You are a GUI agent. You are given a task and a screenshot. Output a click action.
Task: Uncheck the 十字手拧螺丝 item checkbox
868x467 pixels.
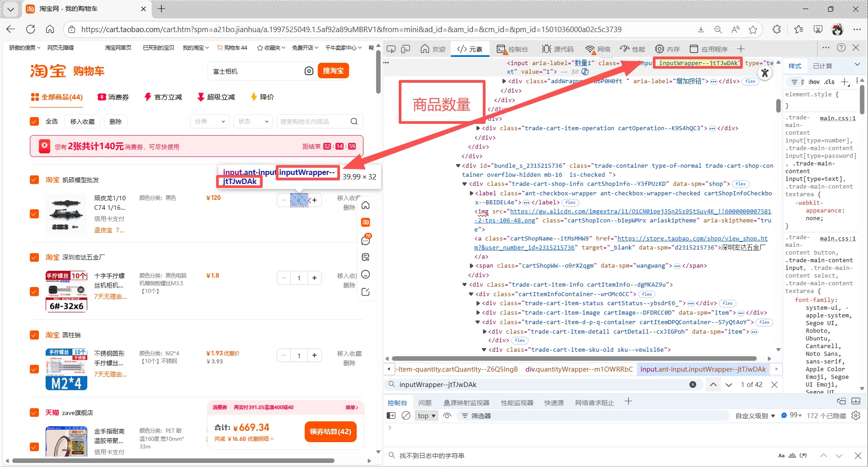(34, 292)
